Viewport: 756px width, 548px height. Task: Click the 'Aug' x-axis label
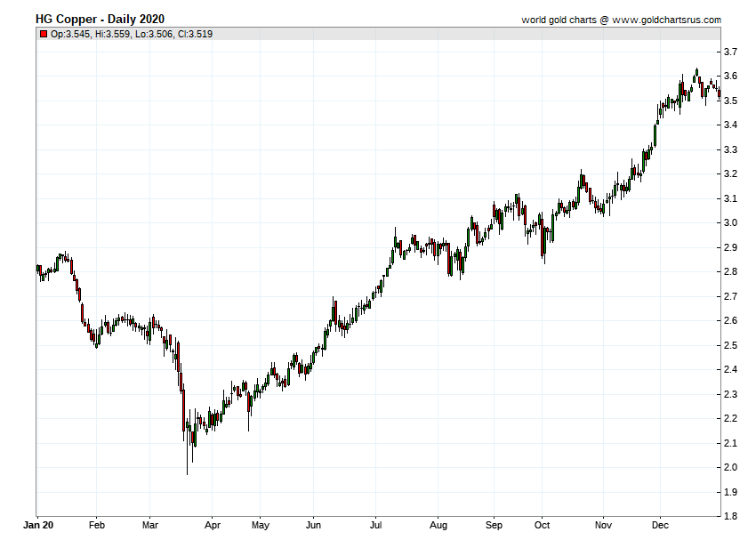click(x=438, y=525)
